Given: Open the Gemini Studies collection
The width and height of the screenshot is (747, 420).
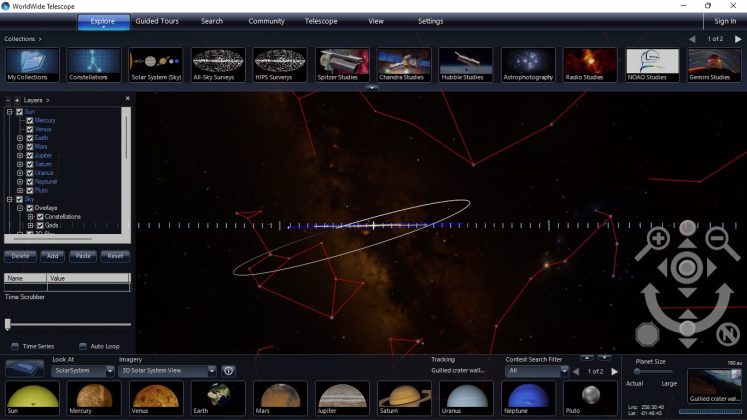Looking at the screenshot, I should tap(714, 65).
